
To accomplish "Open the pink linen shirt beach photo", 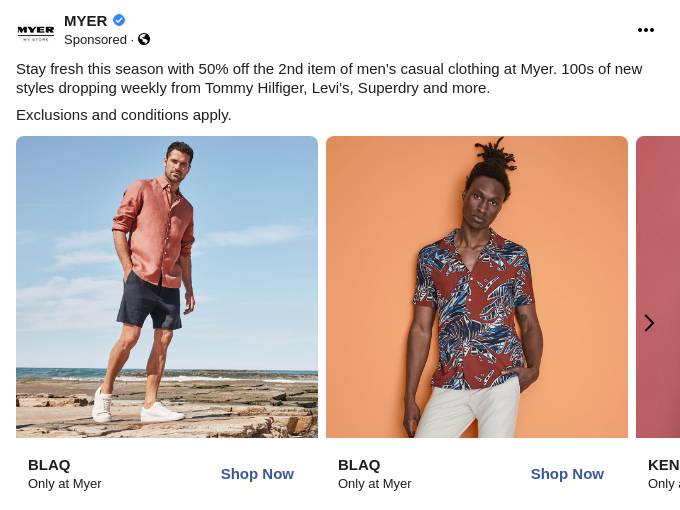I will (x=167, y=287).
